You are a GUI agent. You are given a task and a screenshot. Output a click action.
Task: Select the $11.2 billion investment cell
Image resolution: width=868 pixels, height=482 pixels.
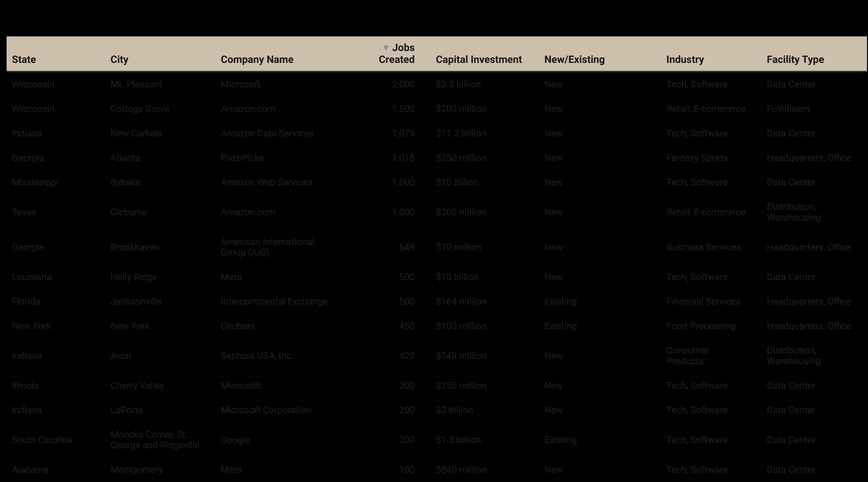point(461,133)
